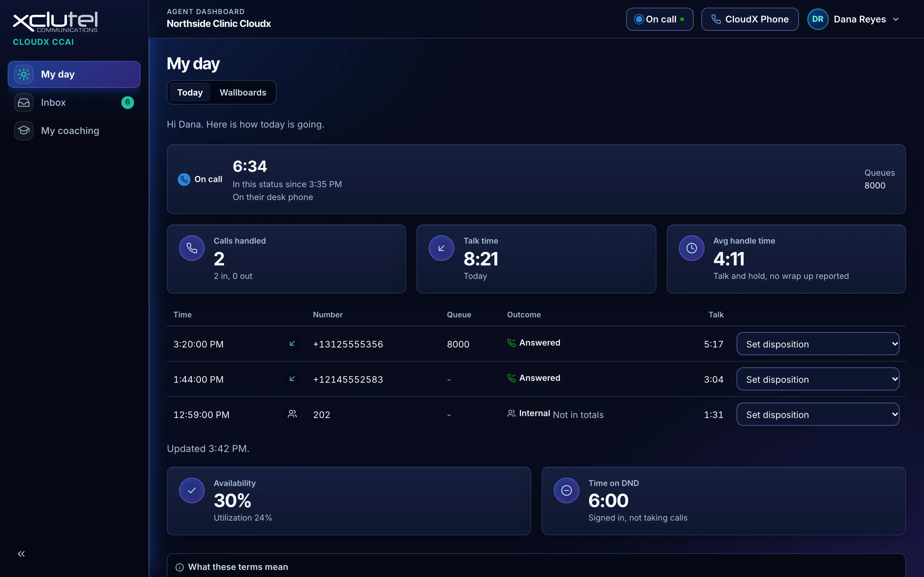The width and height of the screenshot is (924, 577).
Task: Open the My coaching graduation cap icon
Action: coord(24,130)
